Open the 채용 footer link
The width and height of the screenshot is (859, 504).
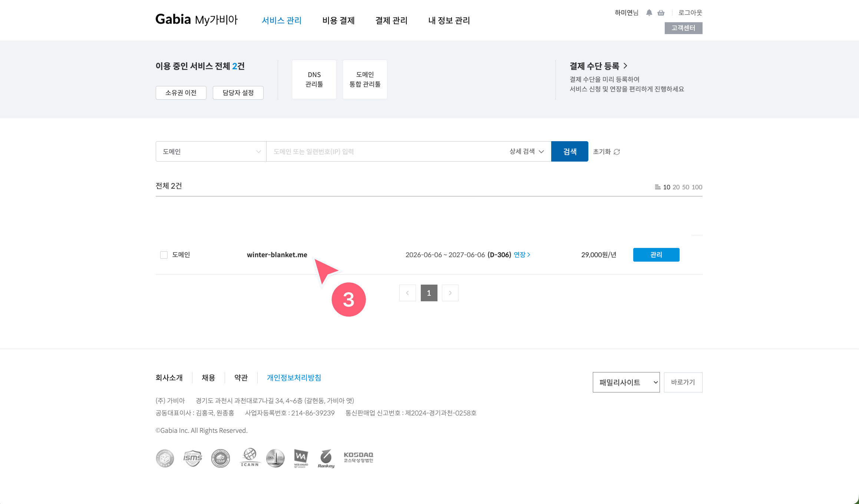(208, 378)
